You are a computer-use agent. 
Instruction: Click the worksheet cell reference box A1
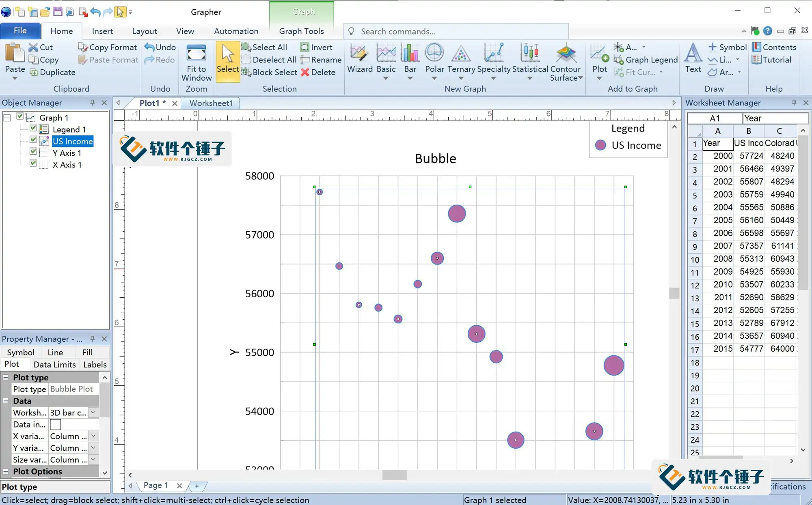coord(715,118)
